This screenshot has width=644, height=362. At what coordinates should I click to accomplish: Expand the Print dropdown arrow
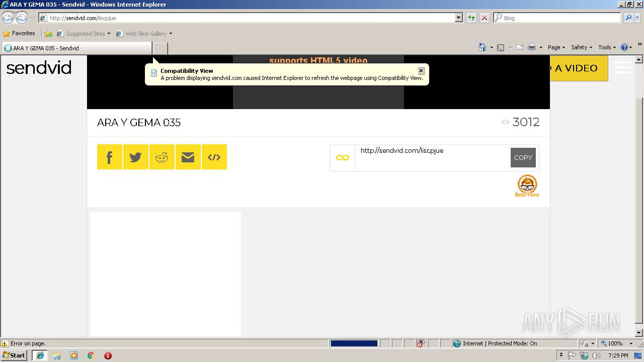(541, 47)
